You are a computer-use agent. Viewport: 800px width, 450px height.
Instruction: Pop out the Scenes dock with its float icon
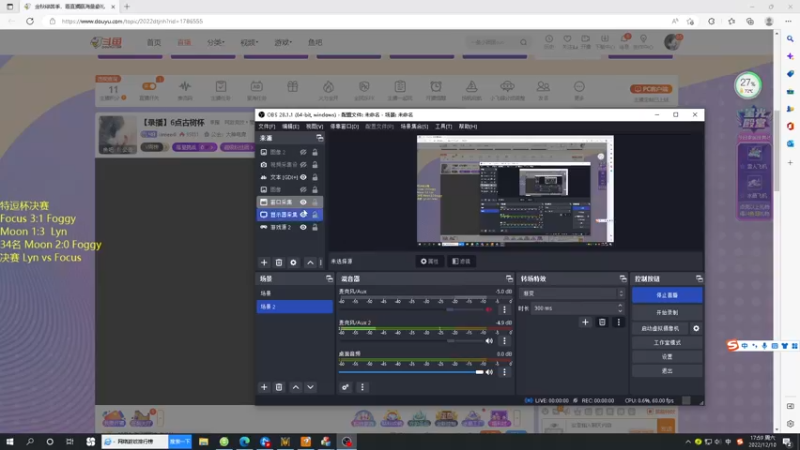pos(329,279)
